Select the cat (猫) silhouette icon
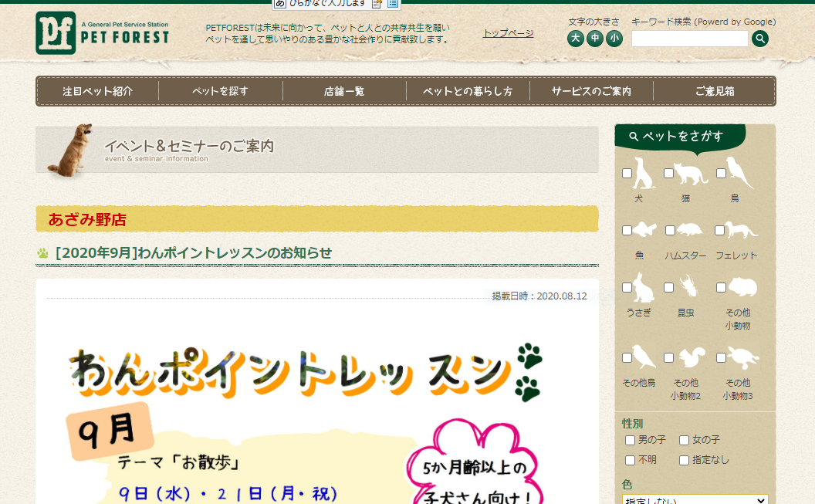 [692, 174]
